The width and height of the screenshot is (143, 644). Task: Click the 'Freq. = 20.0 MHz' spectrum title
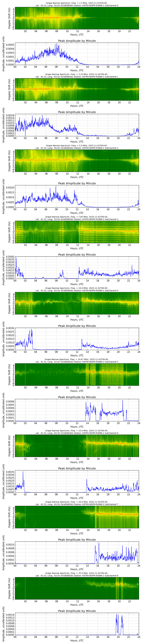click(77, 502)
